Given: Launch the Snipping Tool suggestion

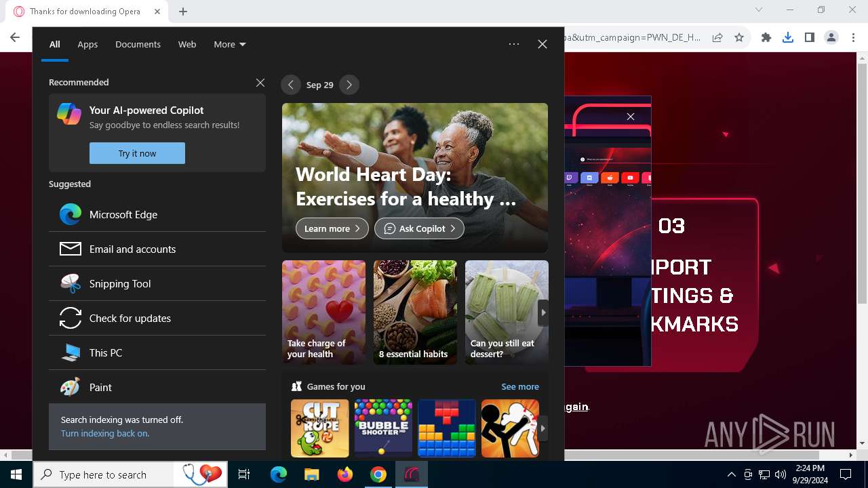Looking at the screenshot, I should 157,283.
